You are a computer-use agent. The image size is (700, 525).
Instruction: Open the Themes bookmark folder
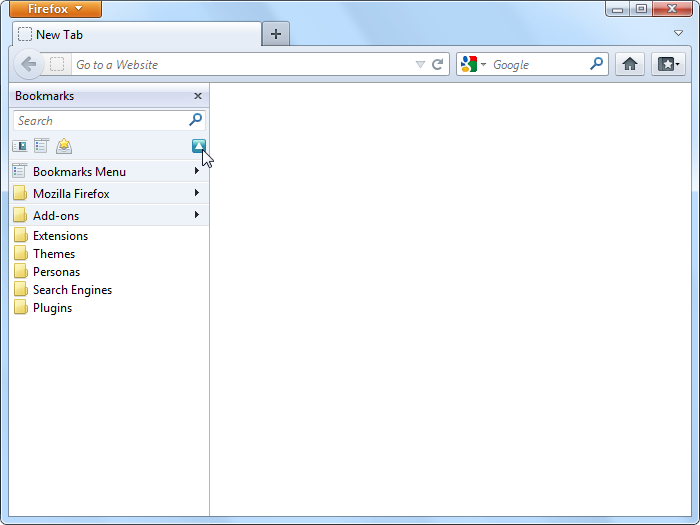(53, 254)
